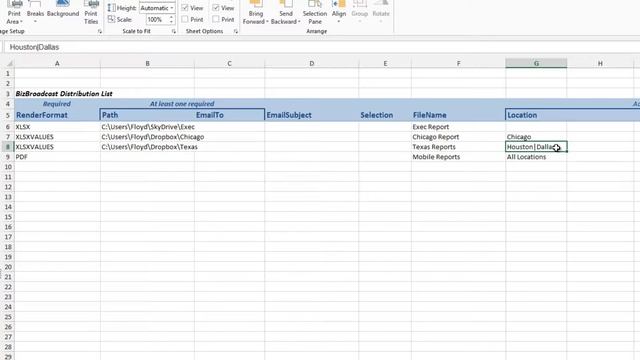Screen dimensions: 640x360
Task: Click the Location header cell
Action: point(536,115)
